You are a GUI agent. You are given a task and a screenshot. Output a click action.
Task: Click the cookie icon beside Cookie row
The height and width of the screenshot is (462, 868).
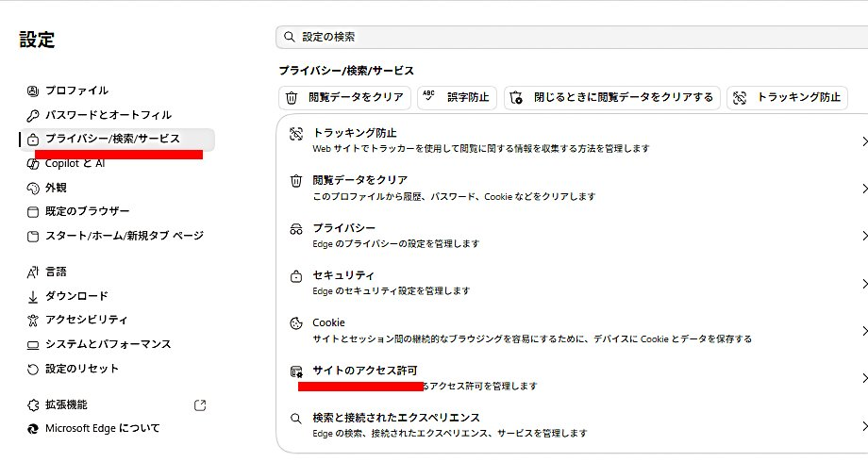click(x=296, y=323)
